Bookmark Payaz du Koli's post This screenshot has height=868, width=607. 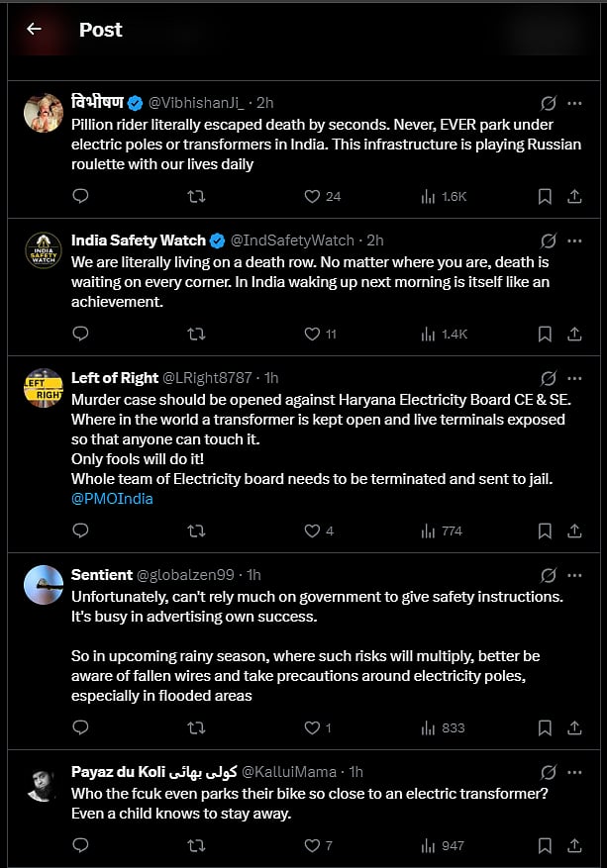click(x=545, y=845)
